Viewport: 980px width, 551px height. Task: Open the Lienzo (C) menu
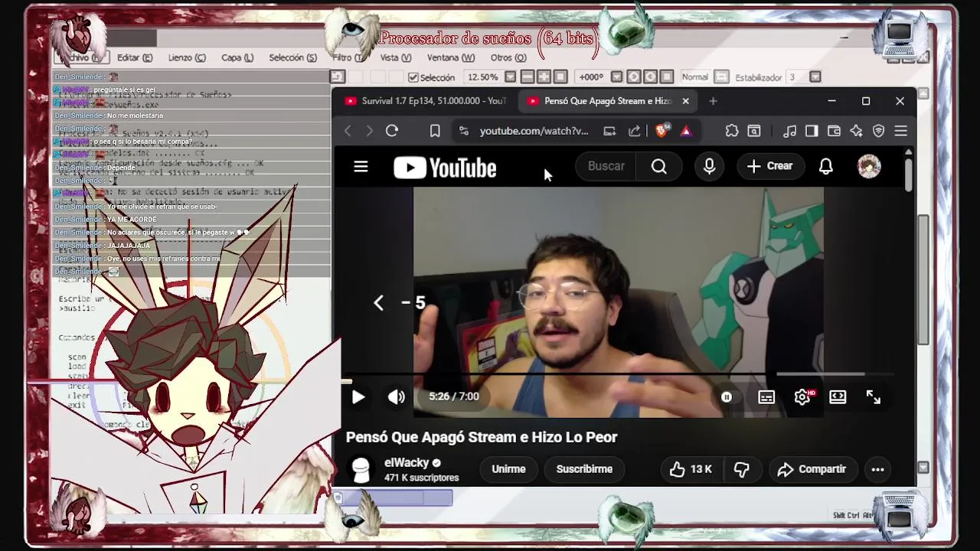187,57
